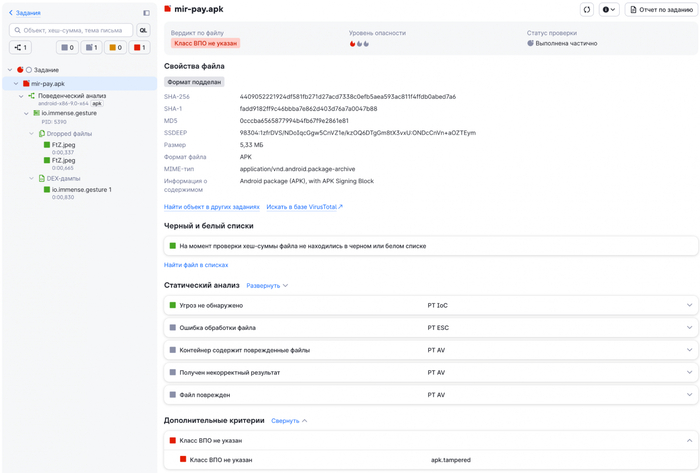Collapse the DEX-дампы group

click(31, 178)
